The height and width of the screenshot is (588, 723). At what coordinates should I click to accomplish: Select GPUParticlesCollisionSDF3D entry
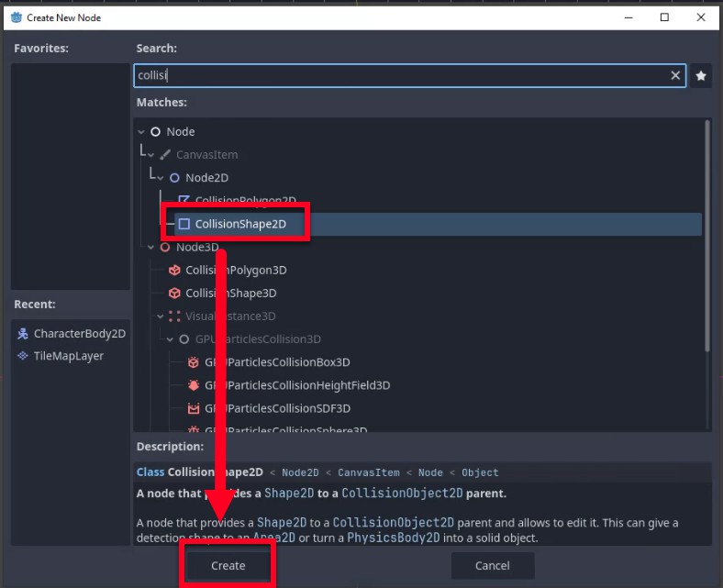(278, 408)
